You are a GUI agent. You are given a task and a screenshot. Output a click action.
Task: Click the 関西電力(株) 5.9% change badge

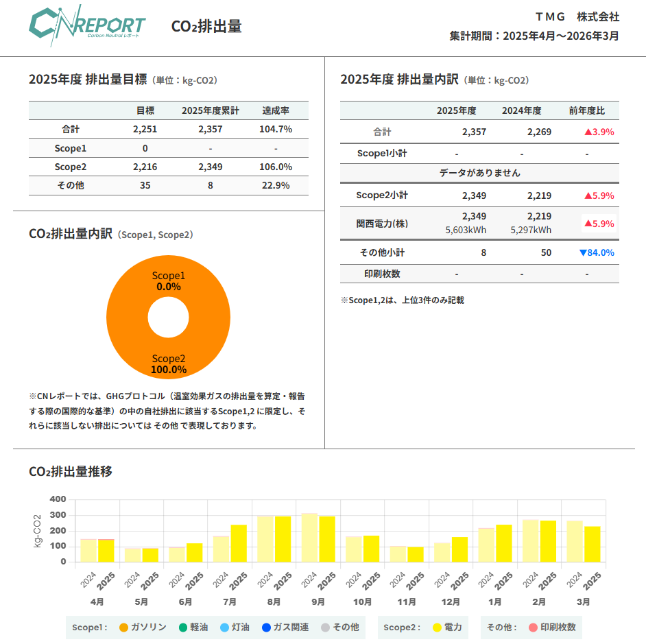click(599, 224)
